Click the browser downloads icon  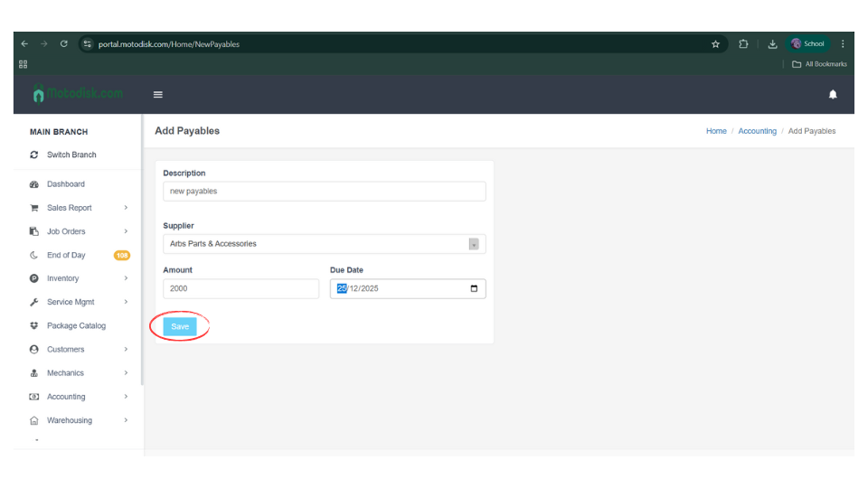pos(772,43)
